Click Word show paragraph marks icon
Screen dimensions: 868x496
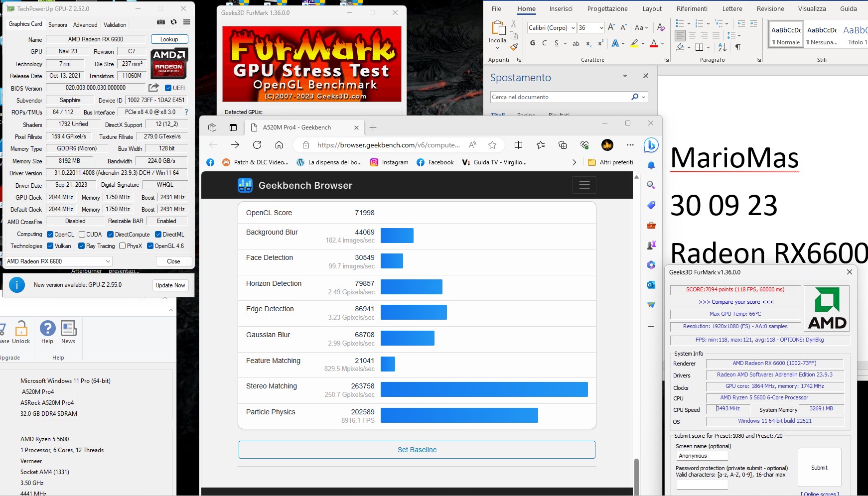point(737,47)
